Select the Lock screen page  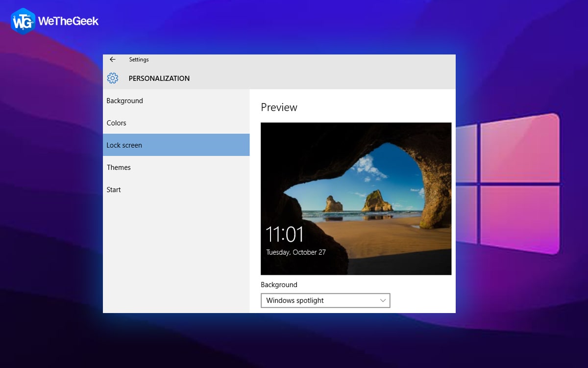coord(176,145)
